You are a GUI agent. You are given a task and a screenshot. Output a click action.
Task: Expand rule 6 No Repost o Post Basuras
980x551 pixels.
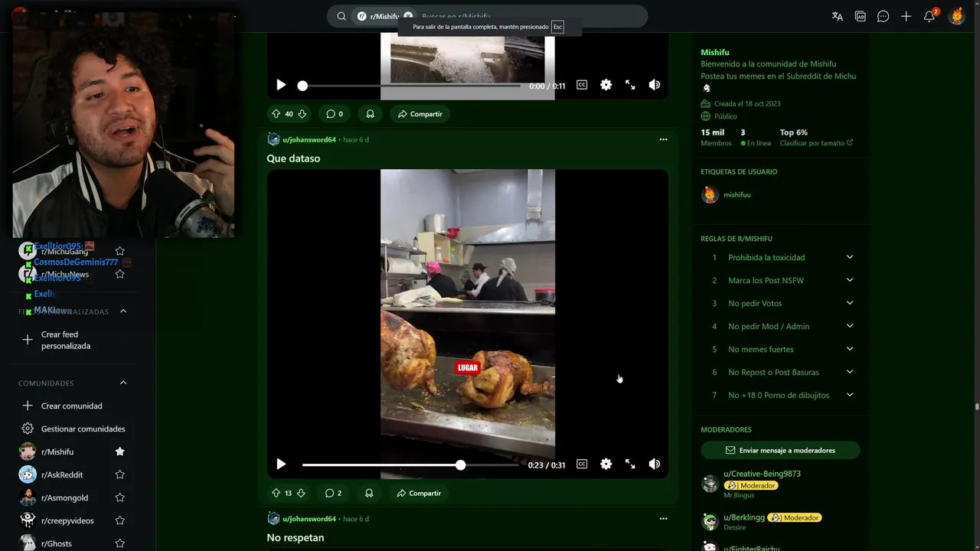pos(849,372)
